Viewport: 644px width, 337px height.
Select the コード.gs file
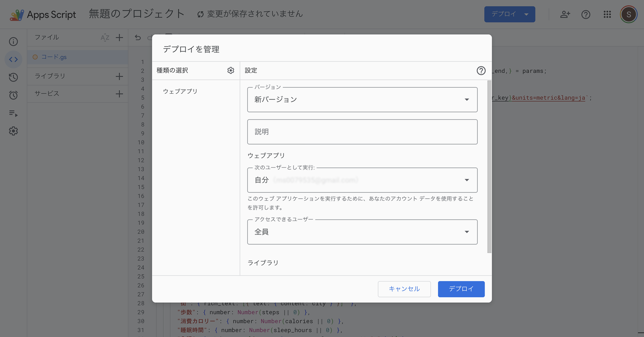point(54,57)
